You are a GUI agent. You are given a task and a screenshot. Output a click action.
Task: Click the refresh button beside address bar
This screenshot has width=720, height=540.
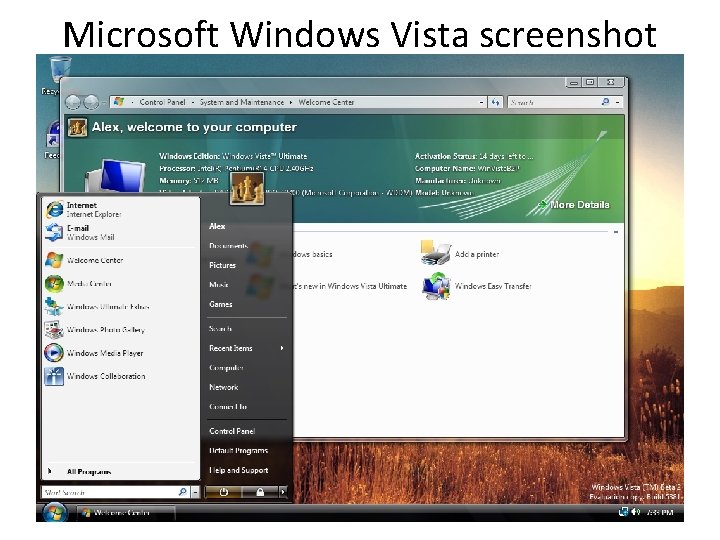coord(495,102)
